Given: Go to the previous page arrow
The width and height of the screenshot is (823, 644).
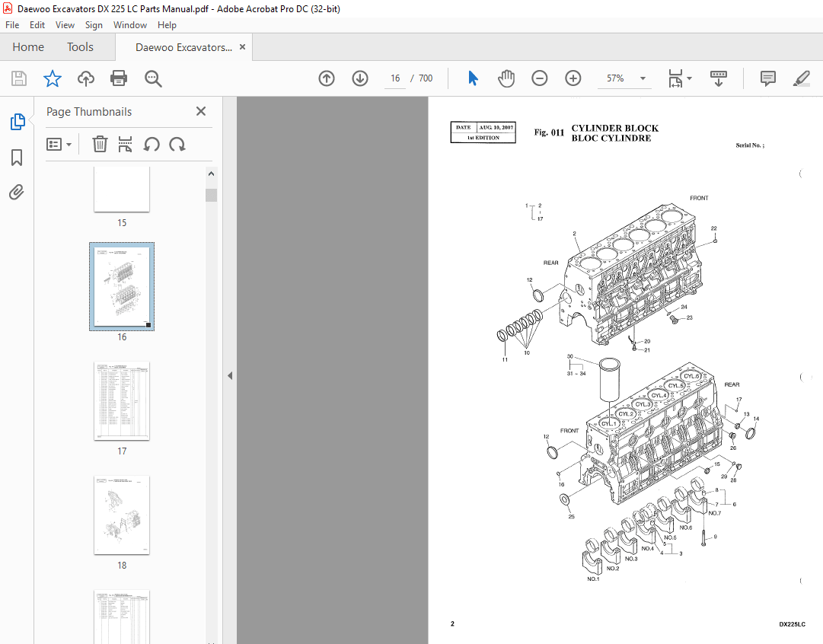Looking at the screenshot, I should [327, 78].
